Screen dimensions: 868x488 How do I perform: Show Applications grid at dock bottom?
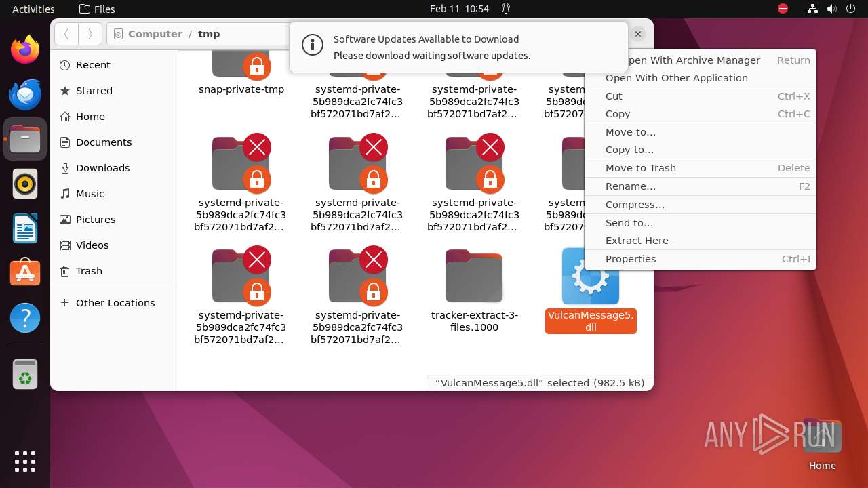pyautogui.click(x=25, y=461)
